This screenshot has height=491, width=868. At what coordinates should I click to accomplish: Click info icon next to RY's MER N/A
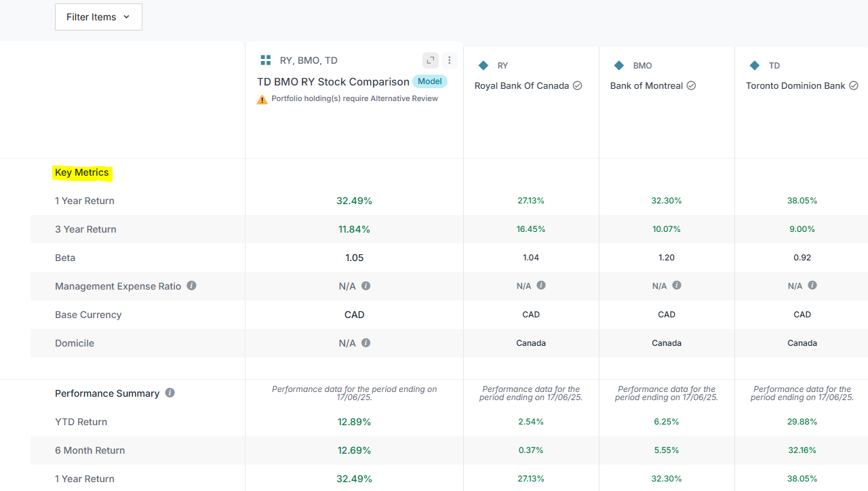[x=541, y=286]
